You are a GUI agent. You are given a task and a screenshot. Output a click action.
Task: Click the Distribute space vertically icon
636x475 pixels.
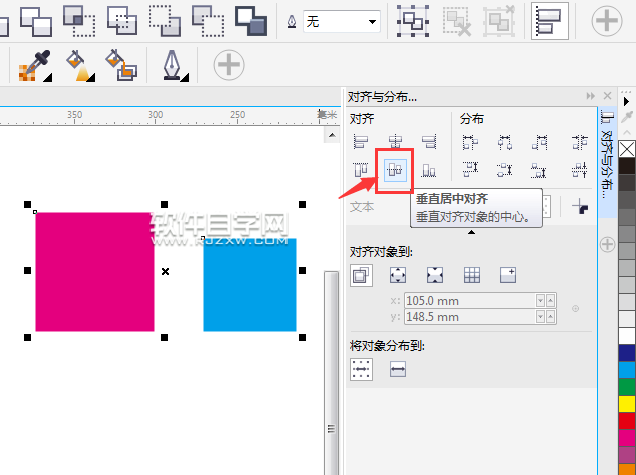tap(580, 170)
